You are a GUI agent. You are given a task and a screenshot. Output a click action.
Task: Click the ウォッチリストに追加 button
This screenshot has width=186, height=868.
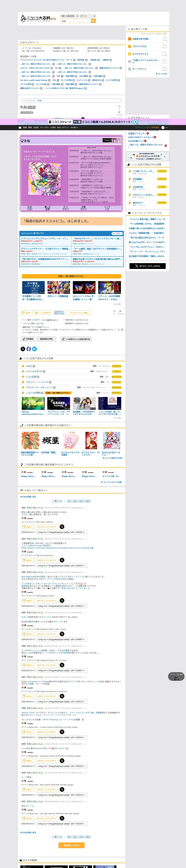point(79,313)
